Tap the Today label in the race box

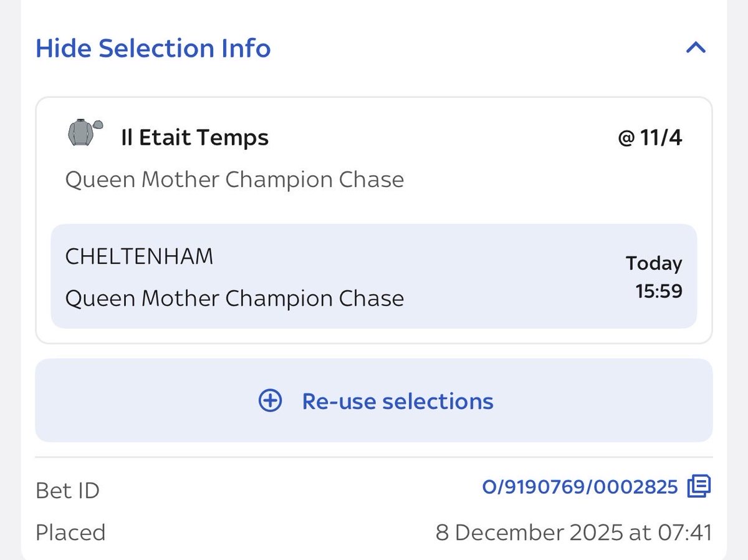click(x=654, y=263)
